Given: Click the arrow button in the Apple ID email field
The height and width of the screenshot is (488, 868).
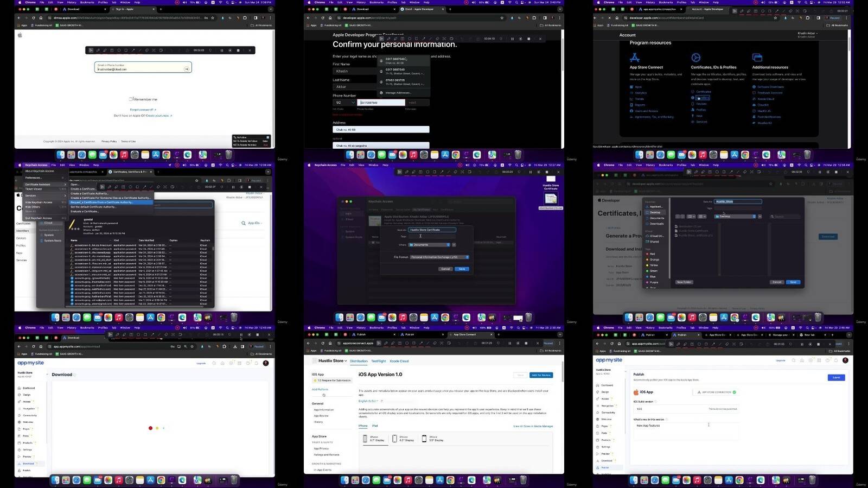Looking at the screenshot, I should click(187, 69).
